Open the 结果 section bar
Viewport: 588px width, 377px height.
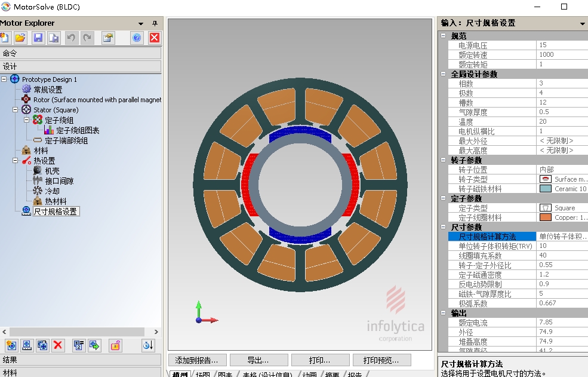[x=81, y=360]
